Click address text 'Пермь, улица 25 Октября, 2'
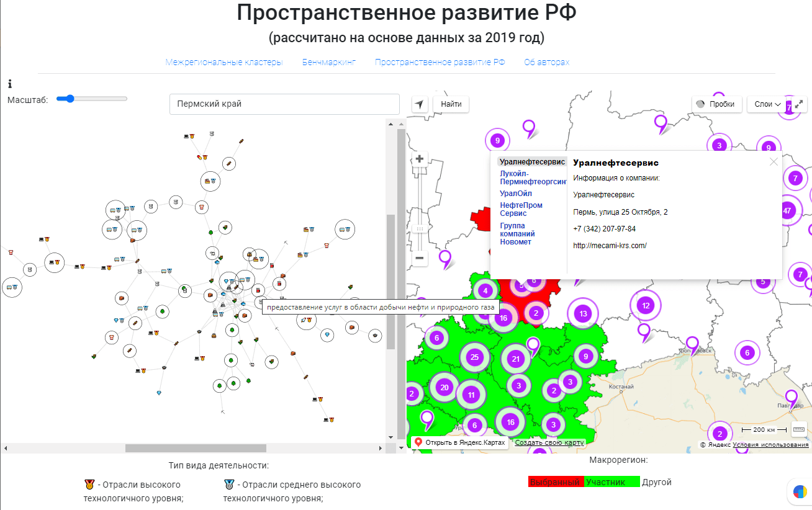Image resolution: width=812 pixels, height=510 pixels. pos(621,212)
